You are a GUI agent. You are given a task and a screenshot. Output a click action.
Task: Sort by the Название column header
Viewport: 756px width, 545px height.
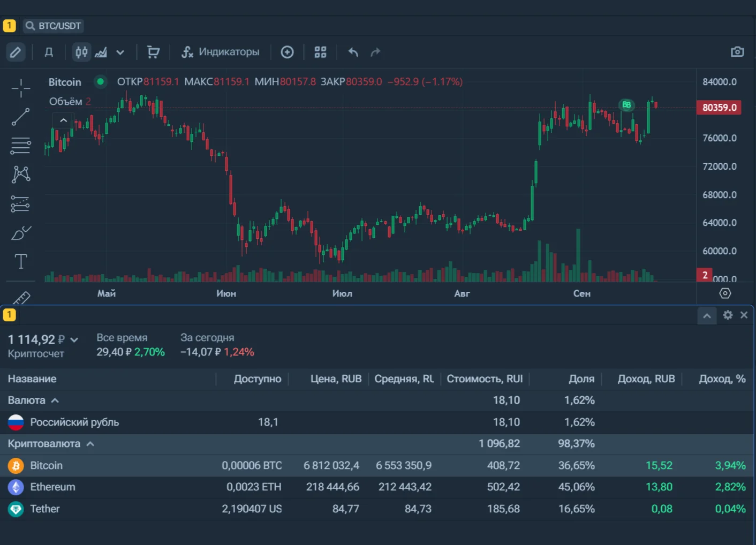[32, 379]
